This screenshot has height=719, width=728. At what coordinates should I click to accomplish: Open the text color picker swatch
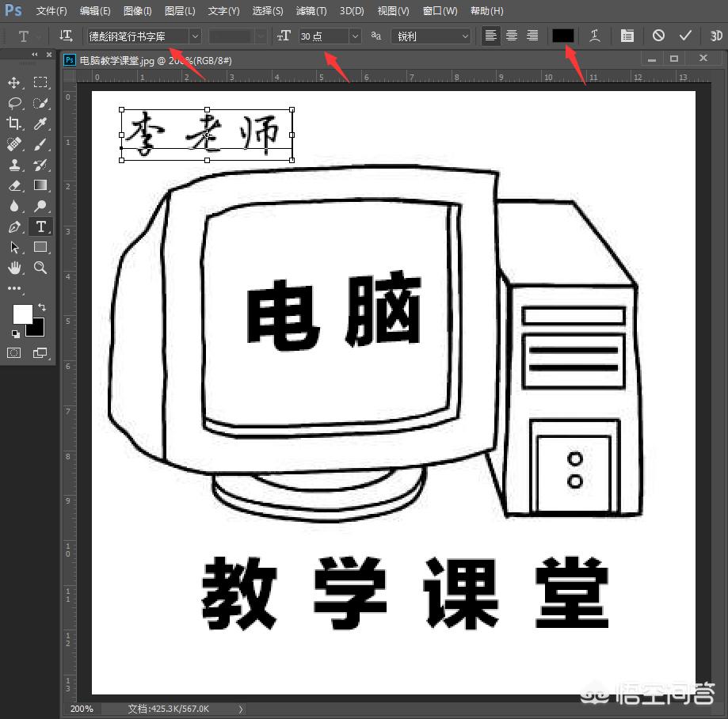[562, 36]
